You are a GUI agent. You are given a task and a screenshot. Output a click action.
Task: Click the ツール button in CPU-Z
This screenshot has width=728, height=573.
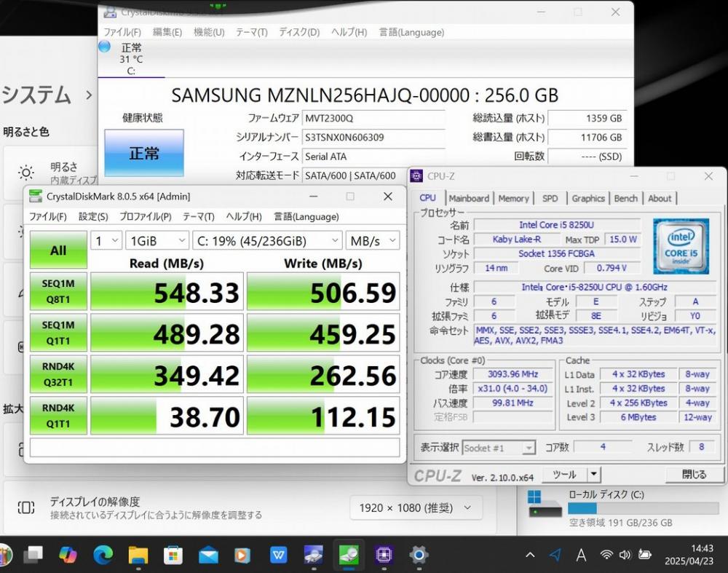point(565,475)
